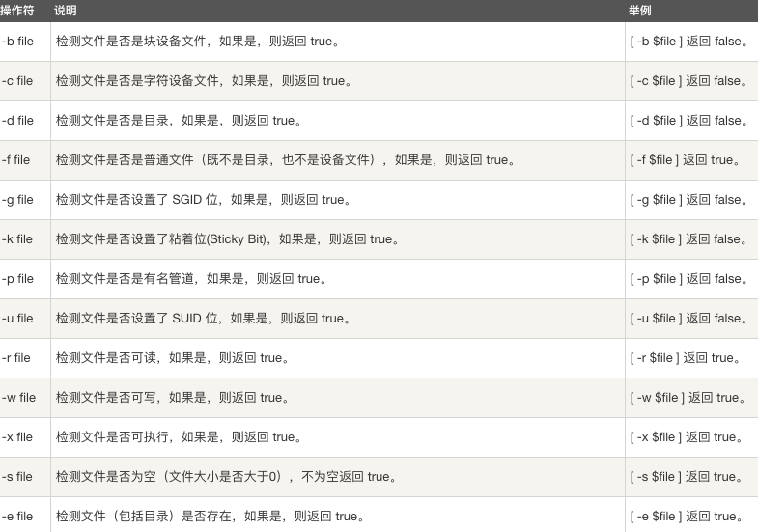Select the '-d file' operator cell
Viewport: 758px width, 532px height.
pos(17,121)
